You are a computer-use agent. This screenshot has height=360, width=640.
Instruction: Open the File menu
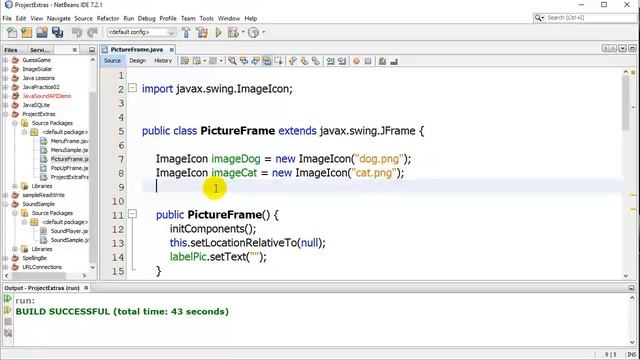[x=7, y=18]
